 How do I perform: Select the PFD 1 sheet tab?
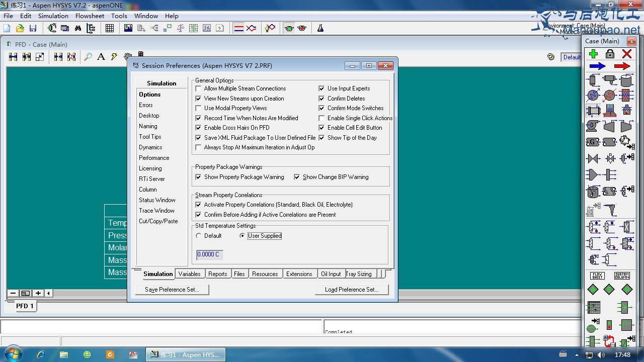(x=25, y=306)
